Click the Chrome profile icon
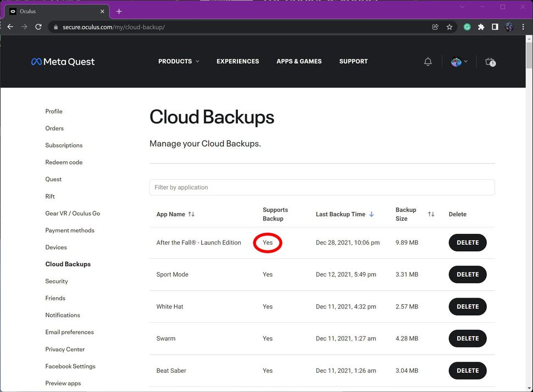Image resolution: width=533 pixels, height=392 pixels. point(508,26)
